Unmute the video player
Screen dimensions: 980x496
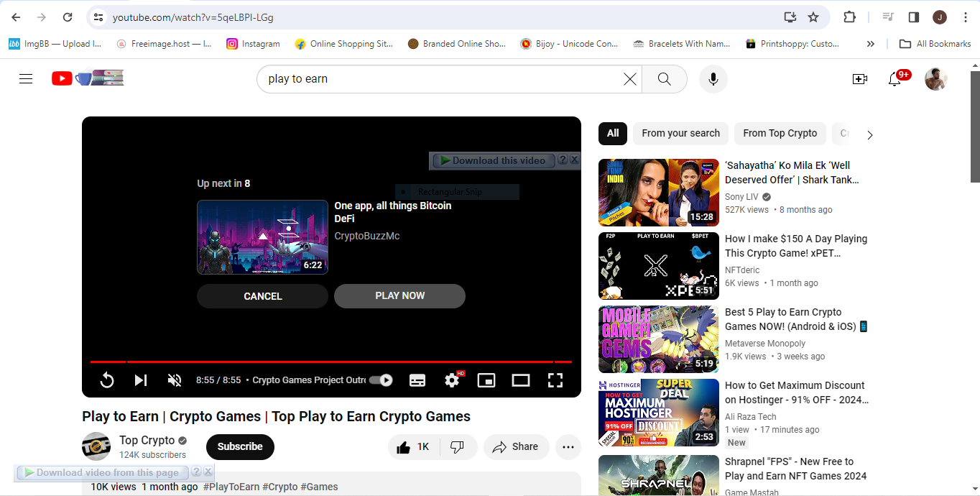[x=175, y=380]
